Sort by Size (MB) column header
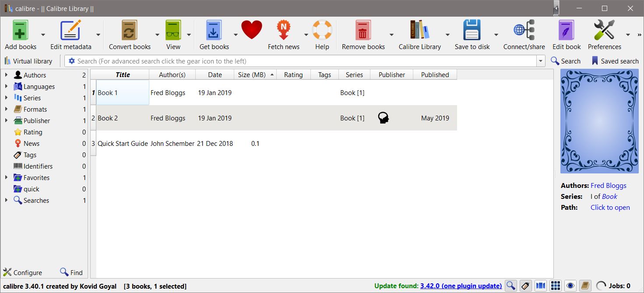This screenshot has height=293, width=644. coord(256,74)
